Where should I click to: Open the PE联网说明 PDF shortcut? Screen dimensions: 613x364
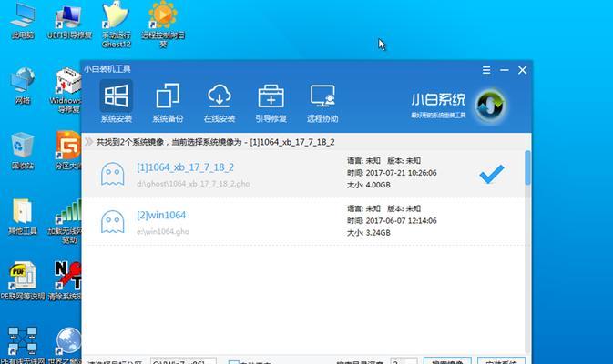(x=23, y=280)
